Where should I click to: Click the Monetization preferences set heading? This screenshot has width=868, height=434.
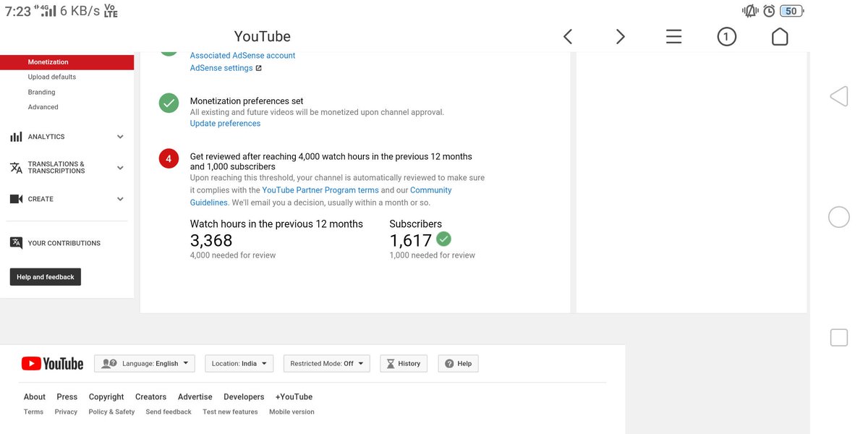(x=247, y=101)
